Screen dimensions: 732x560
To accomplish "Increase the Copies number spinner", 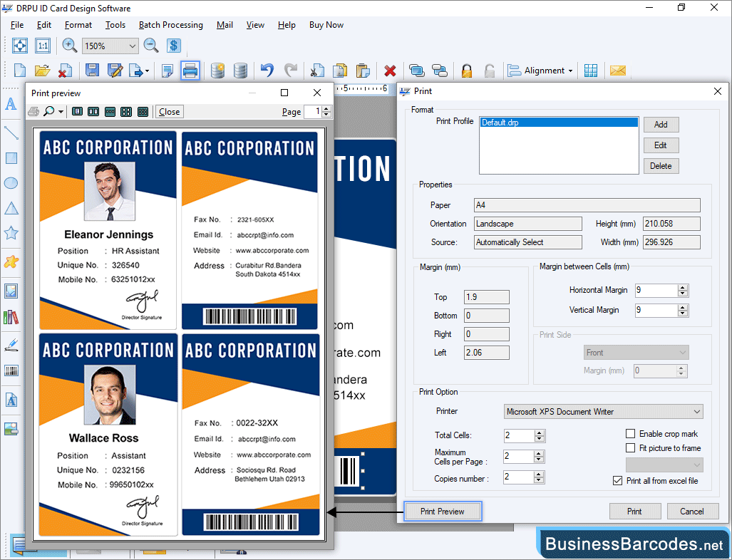I will [539, 474].
